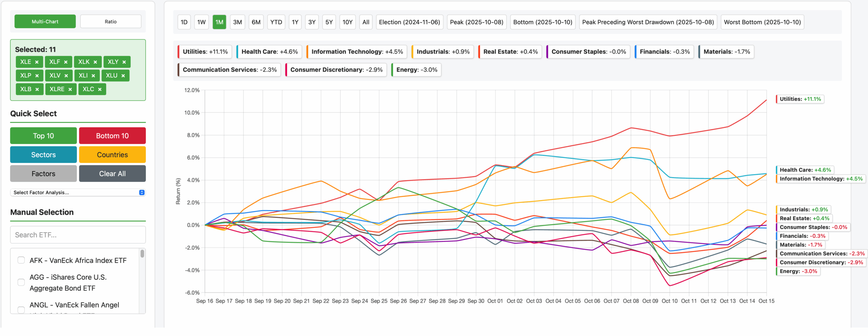Screen dimensions: 868x336
Task: Remove XLC tag with x icon
Action: point(100,89)
